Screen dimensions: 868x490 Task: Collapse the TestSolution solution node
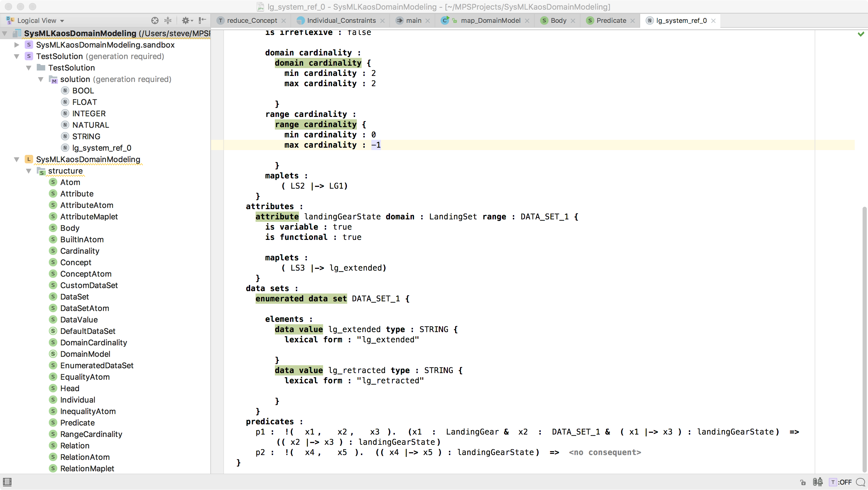click(x=17, y=56)
